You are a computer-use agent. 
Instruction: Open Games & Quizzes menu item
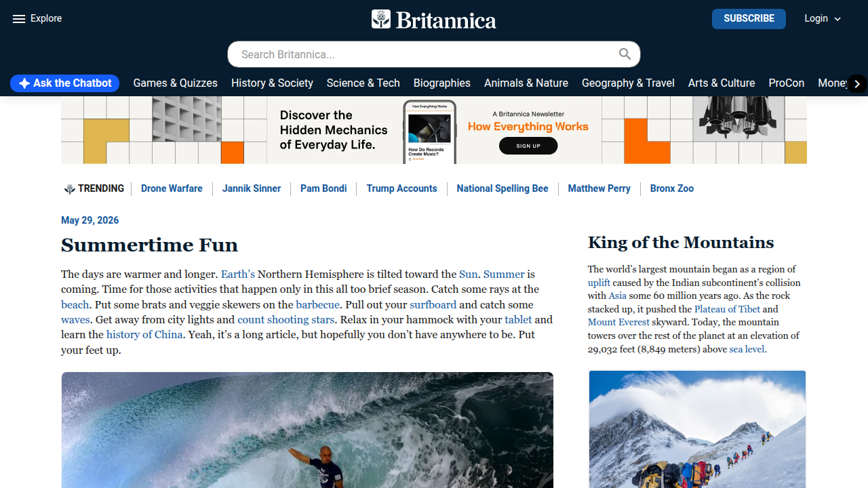[x=175, y=83]
